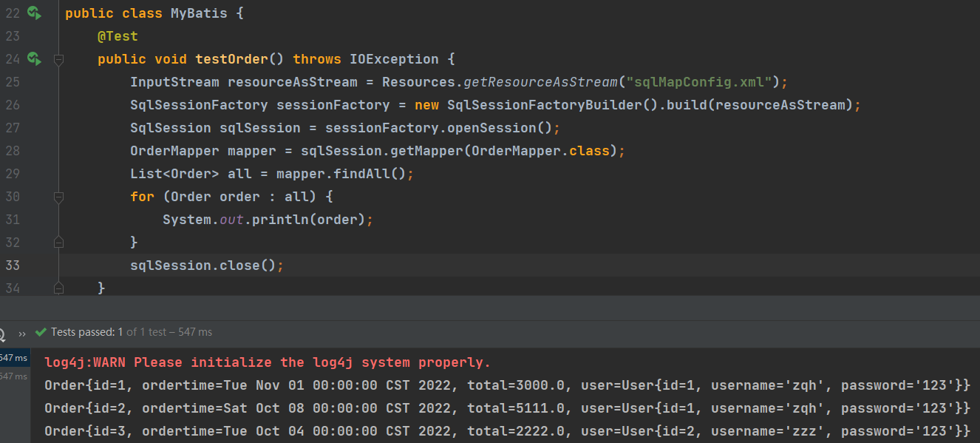Click line number 25 in the gutter

[13, 81]
